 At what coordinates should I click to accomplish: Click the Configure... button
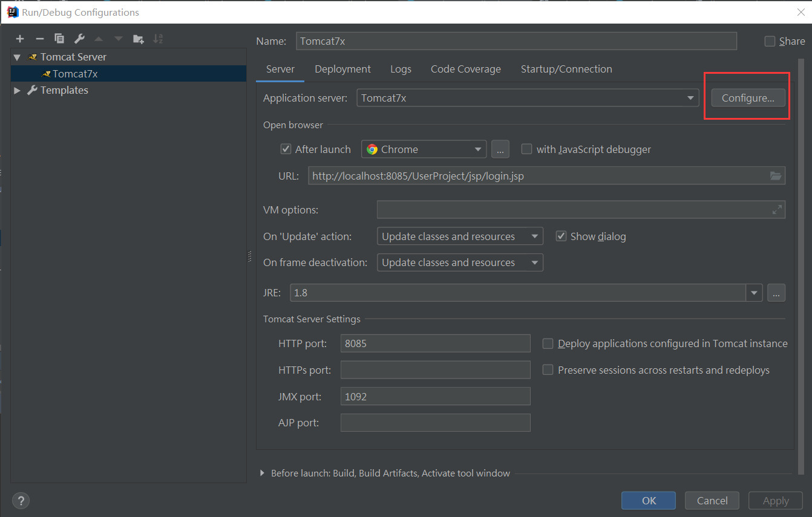point(748,98)
